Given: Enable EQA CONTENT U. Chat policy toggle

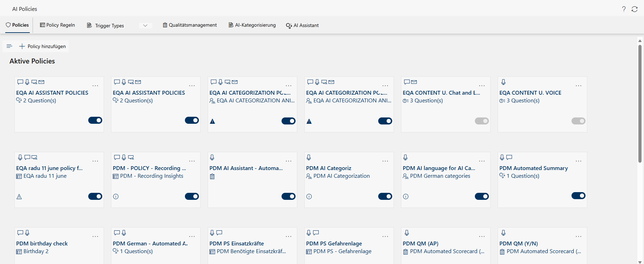Looking at the screenshot, I should (482, 121).
